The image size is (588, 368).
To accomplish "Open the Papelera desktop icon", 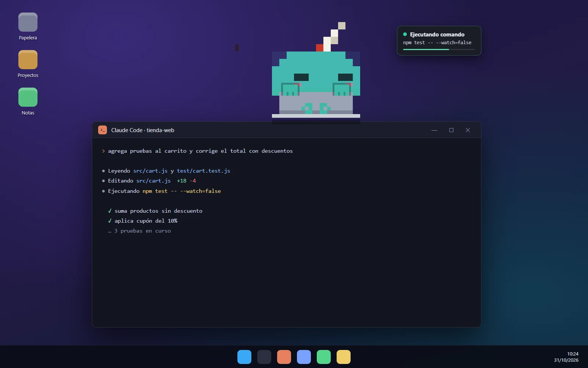I will (28, 22).
